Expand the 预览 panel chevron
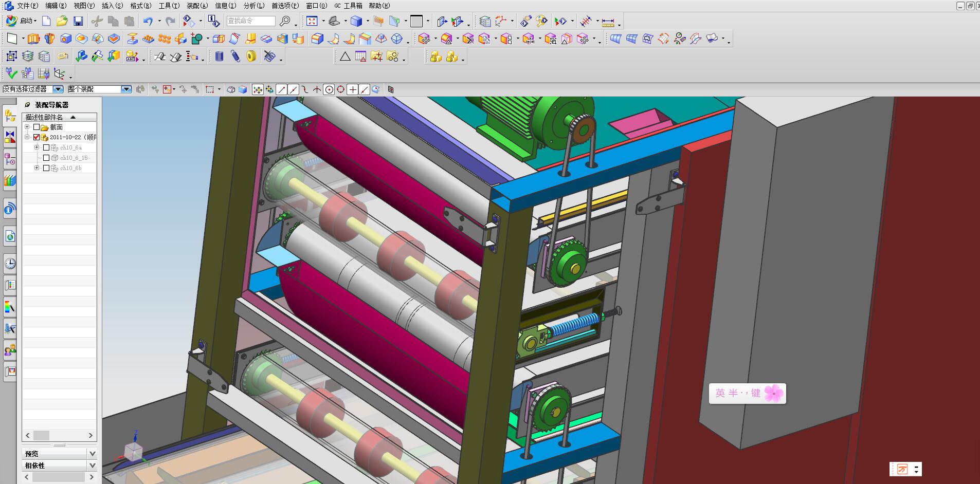 tap(92, 454)
